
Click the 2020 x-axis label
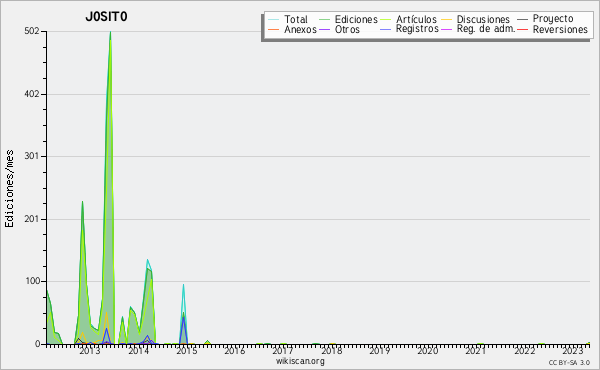[x=428, y=350]
